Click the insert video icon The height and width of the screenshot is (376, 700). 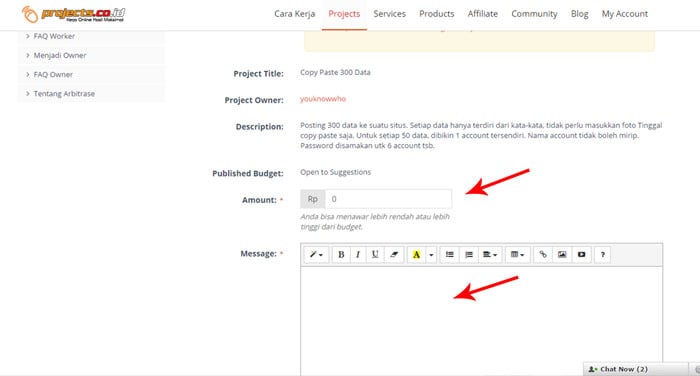point(581,255)
